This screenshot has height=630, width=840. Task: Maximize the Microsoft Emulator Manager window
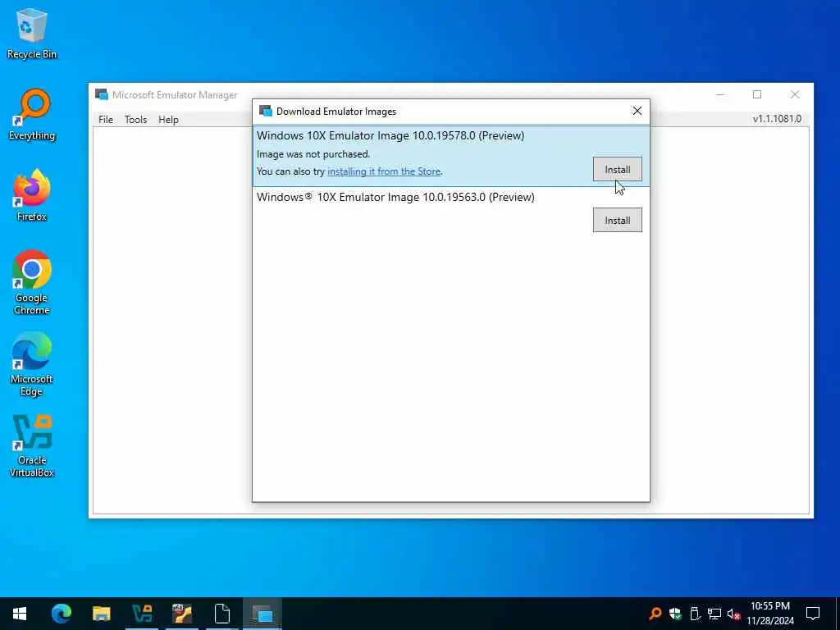pyautogui.click(x=757, y=95)
